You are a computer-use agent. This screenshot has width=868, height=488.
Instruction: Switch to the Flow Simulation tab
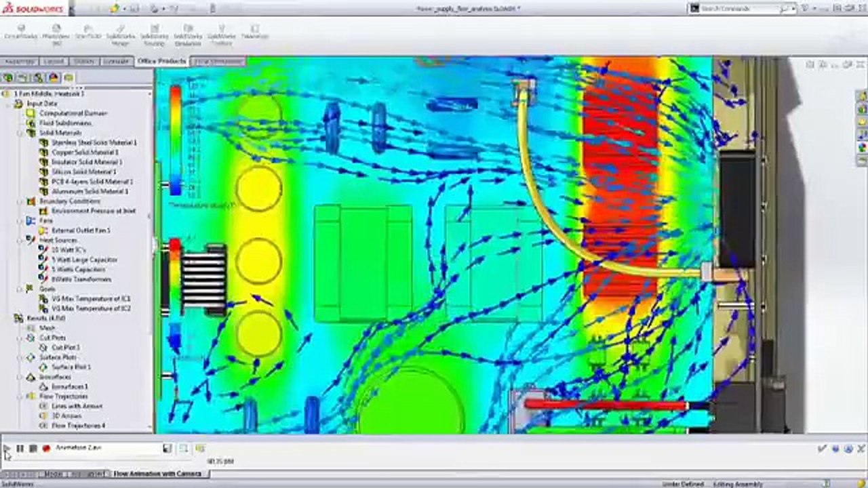tap(218, 62)
